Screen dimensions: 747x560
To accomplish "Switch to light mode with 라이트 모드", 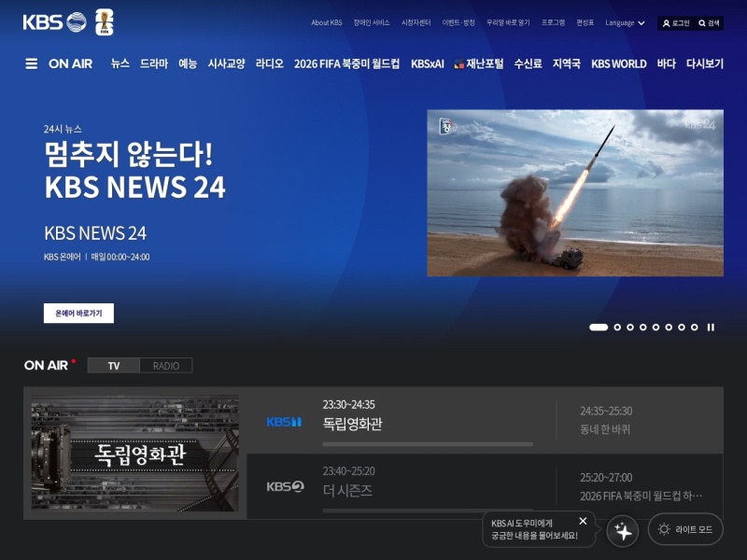I will point(685,529).
